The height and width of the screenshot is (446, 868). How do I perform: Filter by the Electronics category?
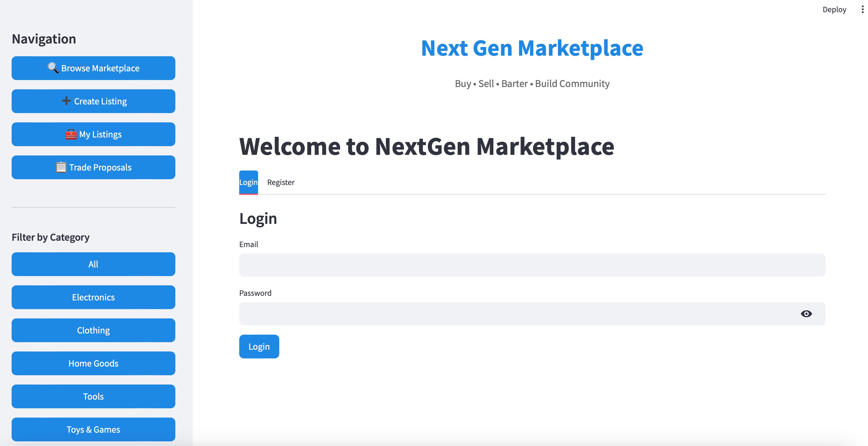coord(93,297)
